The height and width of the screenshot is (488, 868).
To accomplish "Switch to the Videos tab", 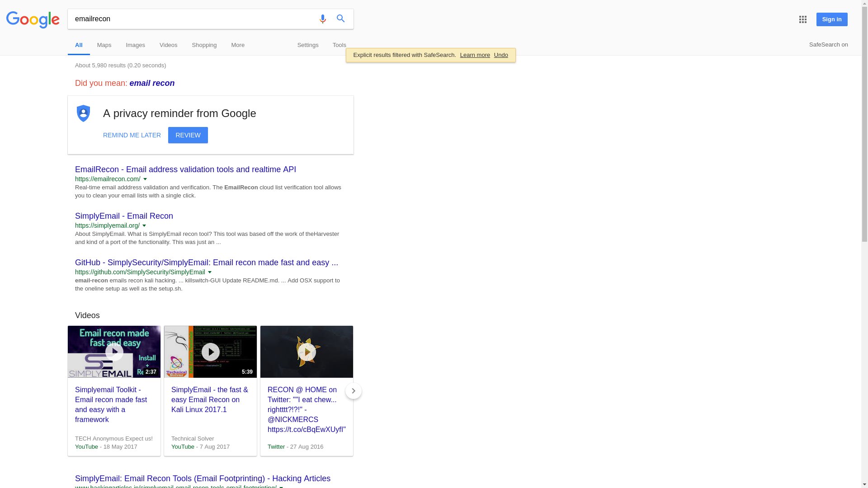I will tap(168, 45).
